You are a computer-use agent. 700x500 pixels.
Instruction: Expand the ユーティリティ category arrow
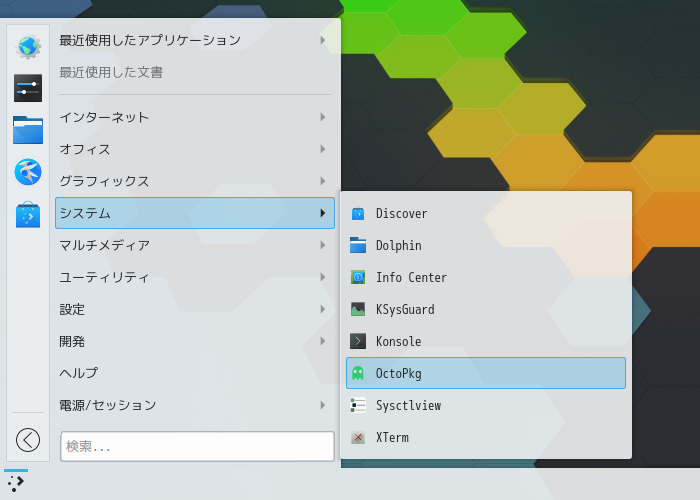(322, 277)
